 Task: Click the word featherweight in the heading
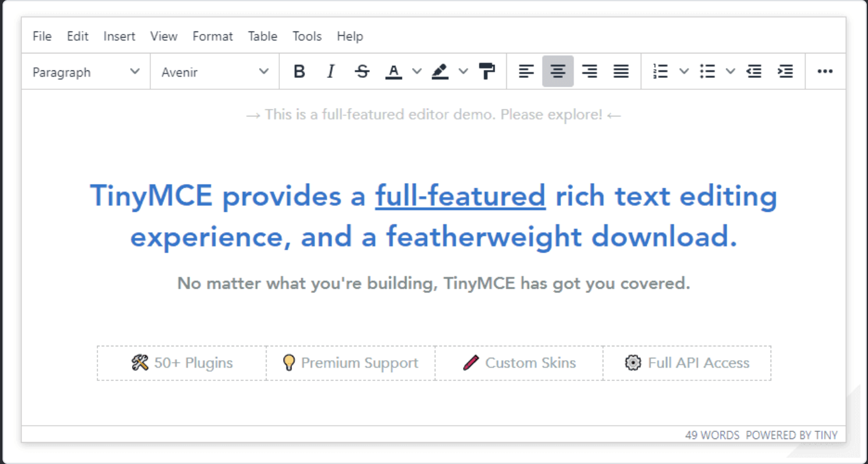[x=484, y=237]
